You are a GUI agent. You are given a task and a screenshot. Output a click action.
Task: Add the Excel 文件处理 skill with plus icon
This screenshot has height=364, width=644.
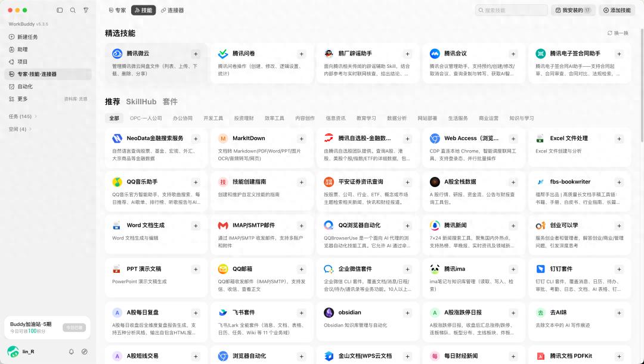point(619,139)
